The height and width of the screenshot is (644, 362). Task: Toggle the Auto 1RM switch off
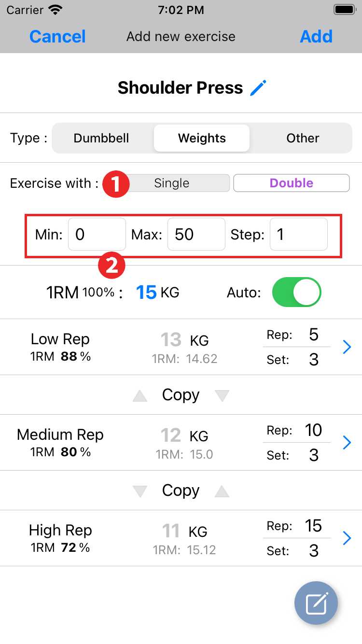click(296, 292)
